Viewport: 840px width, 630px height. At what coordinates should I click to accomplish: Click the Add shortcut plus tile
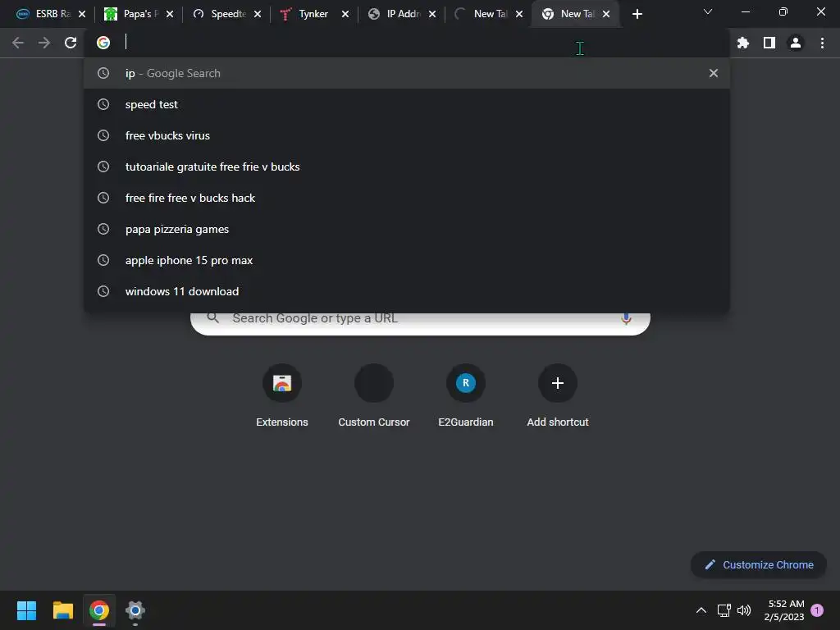click(x=558, y=396)
